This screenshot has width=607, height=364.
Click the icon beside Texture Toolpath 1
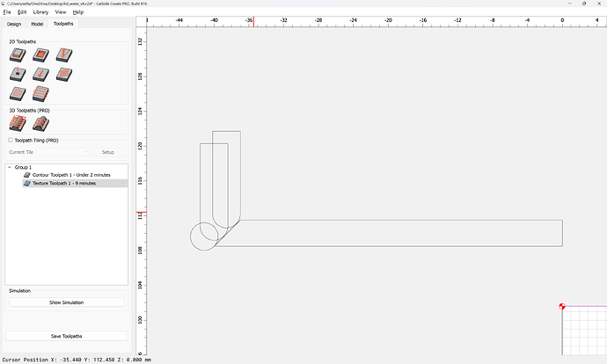click(27, 184)
